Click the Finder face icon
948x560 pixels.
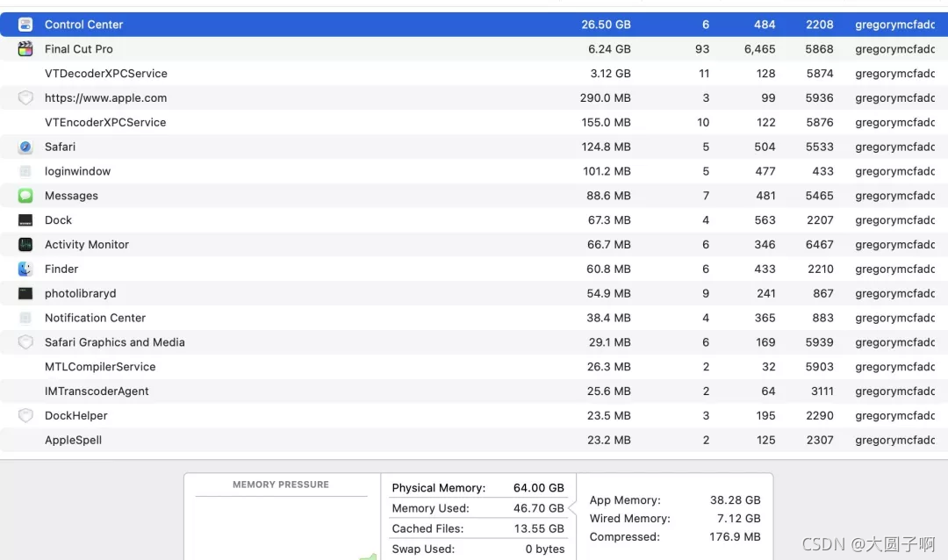(x=25, y=269)
